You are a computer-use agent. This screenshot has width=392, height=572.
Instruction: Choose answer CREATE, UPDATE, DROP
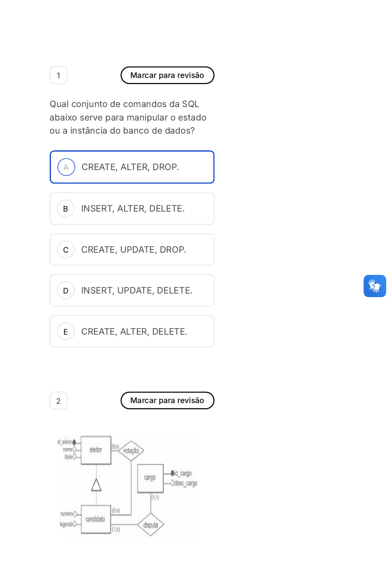coord(134,250)
